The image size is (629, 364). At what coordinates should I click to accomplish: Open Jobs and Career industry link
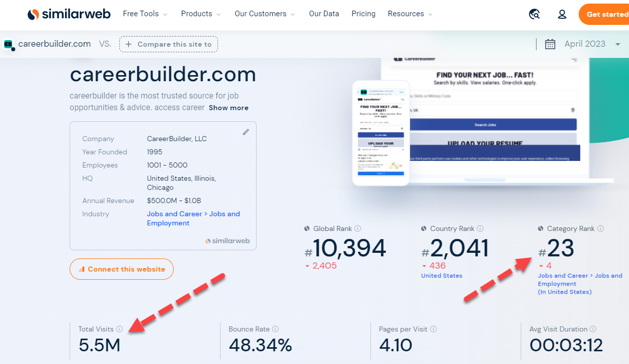click(x=193, y=218)
